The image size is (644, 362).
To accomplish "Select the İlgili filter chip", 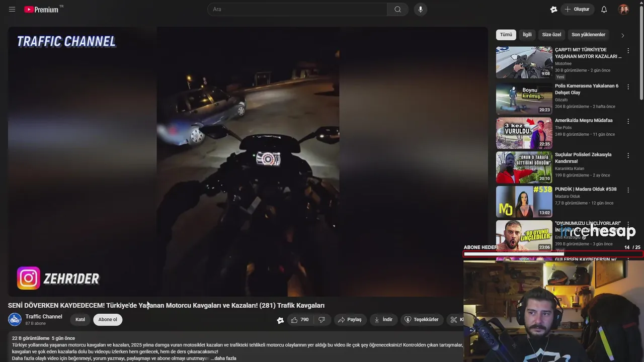I will [x=527, y=35].
